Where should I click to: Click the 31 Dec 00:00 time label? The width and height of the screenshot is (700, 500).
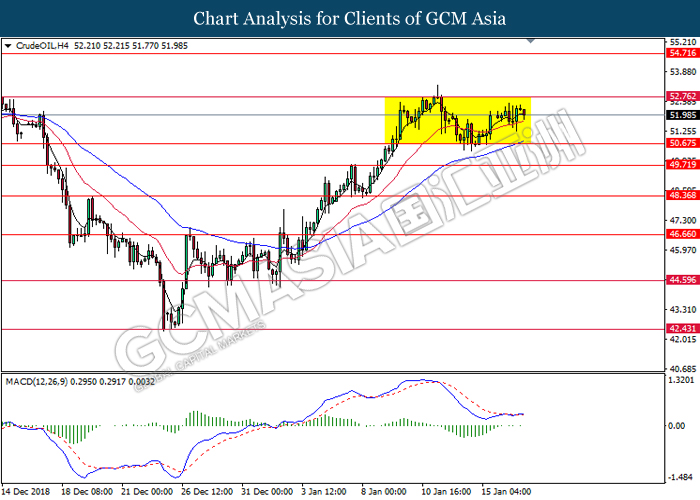point(267,492)
